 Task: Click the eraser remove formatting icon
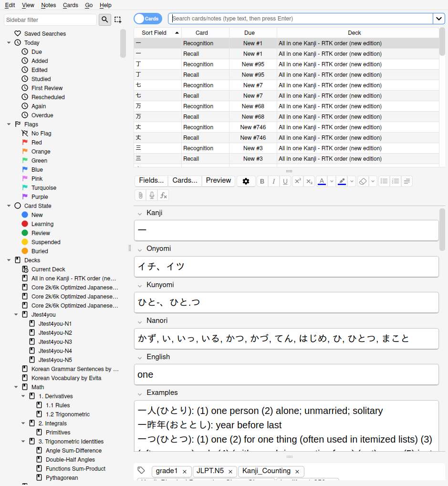363,181
